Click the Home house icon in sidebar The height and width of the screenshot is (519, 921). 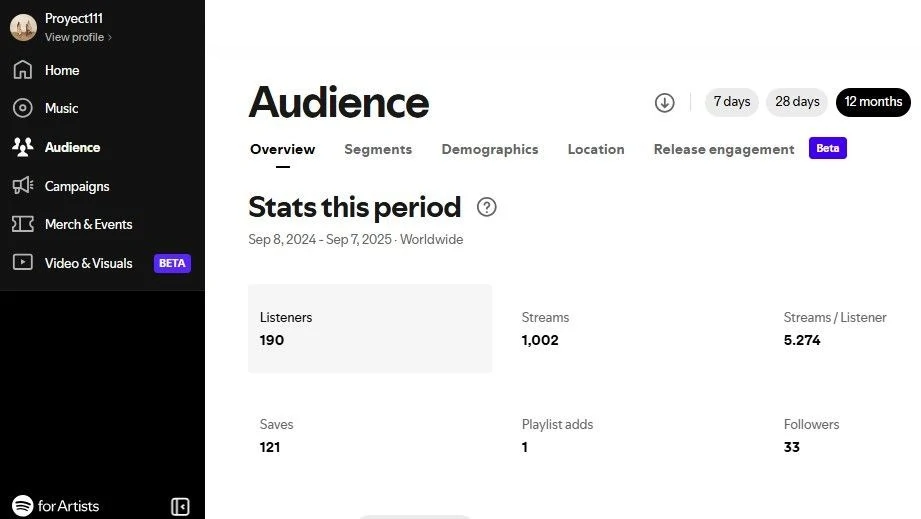click(x=22, y=70)
